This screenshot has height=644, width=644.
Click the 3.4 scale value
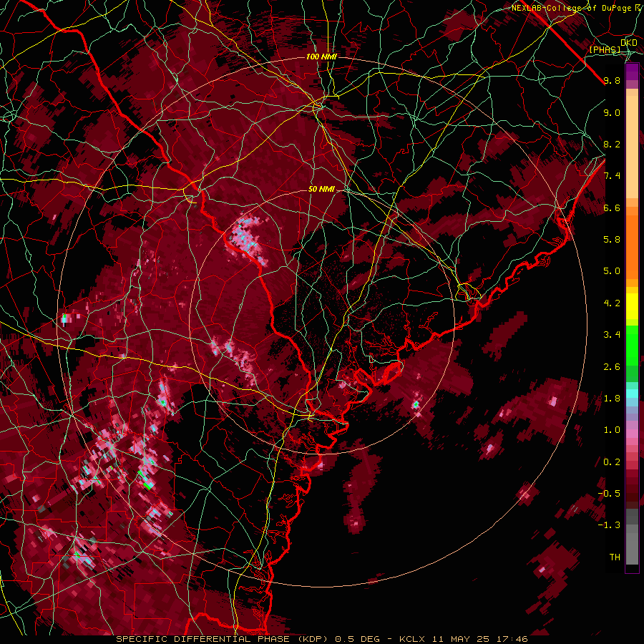[x=612, y=335]
